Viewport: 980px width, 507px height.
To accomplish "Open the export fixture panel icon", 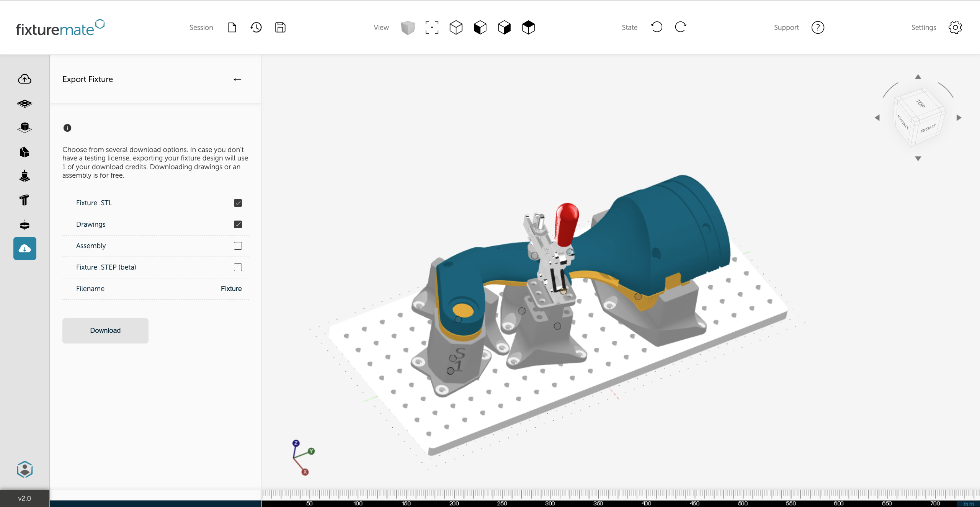I will click(x=24, y=248).
